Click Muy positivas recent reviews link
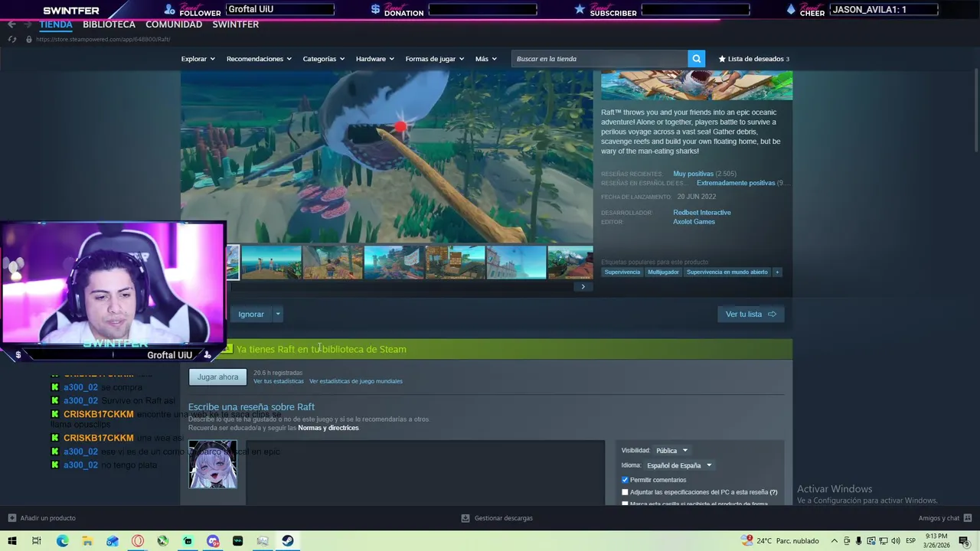Image resolution: width=980 pixels, height=551 pixels. pos(693,174)
